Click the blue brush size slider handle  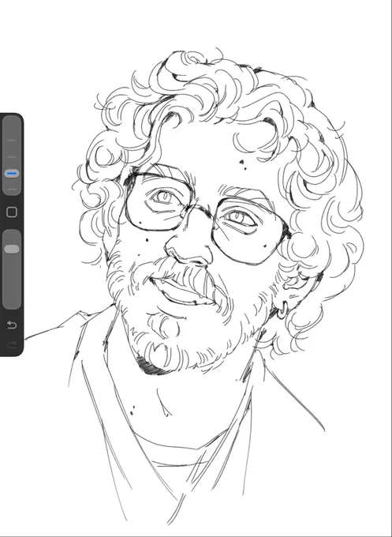tap(12, 174)
